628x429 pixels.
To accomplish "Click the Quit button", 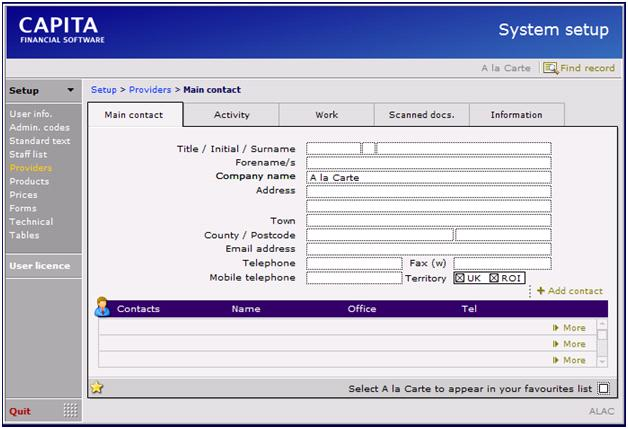I will (x=20, y=411).
